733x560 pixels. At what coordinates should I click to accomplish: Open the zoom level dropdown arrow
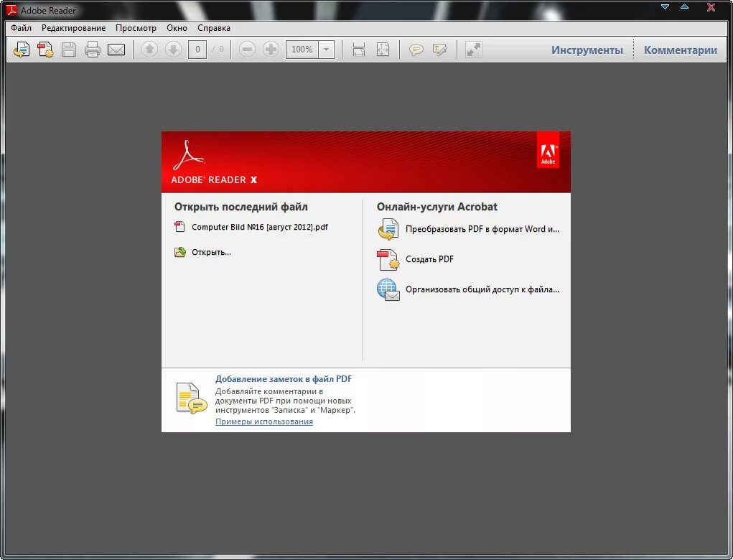click(327, 49)
